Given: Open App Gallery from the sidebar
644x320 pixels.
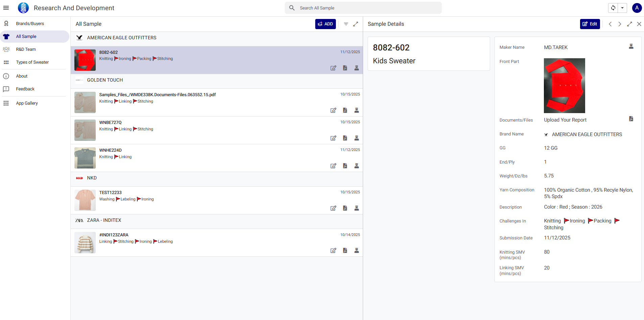Looking at the screenshot, I should point(34,103).
